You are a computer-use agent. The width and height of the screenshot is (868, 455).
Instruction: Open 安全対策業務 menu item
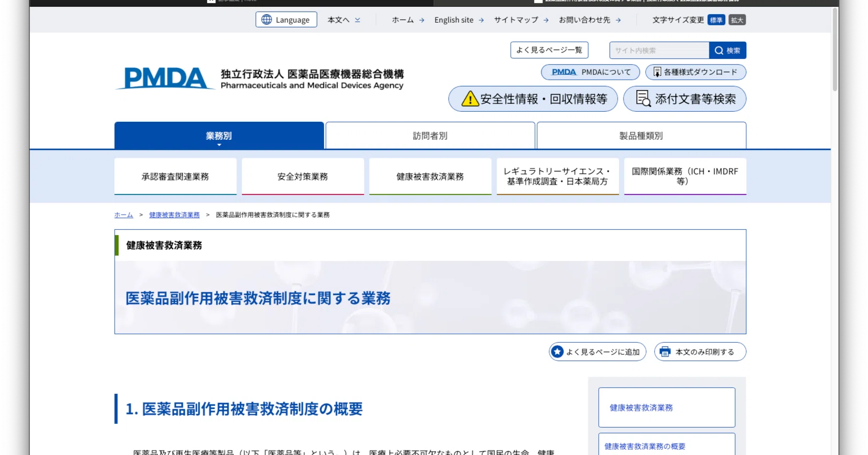303,177
